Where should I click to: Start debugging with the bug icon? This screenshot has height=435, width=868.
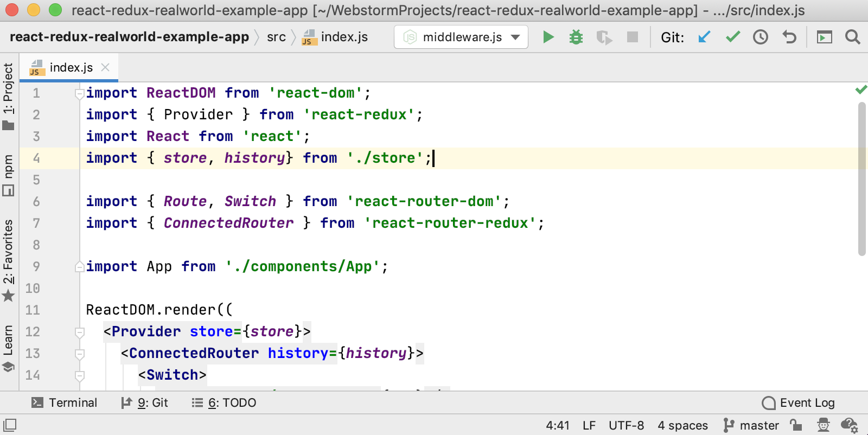point(576,37)
